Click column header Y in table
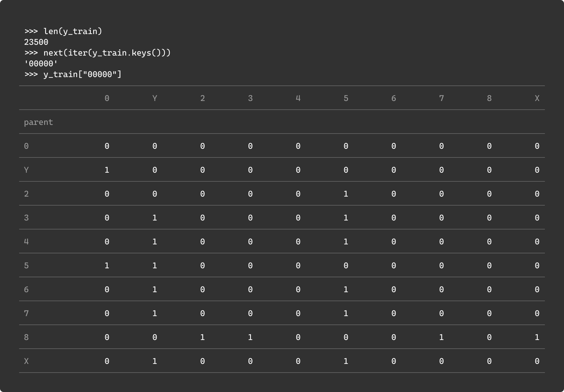564x392 pixels. tap(155, 98)
